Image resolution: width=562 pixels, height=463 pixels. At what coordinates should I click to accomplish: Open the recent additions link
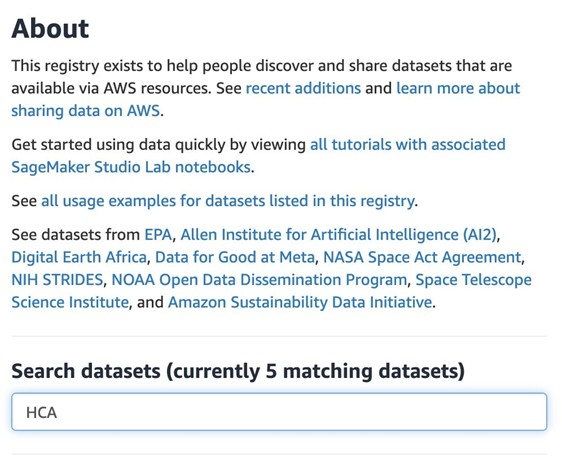303,88
